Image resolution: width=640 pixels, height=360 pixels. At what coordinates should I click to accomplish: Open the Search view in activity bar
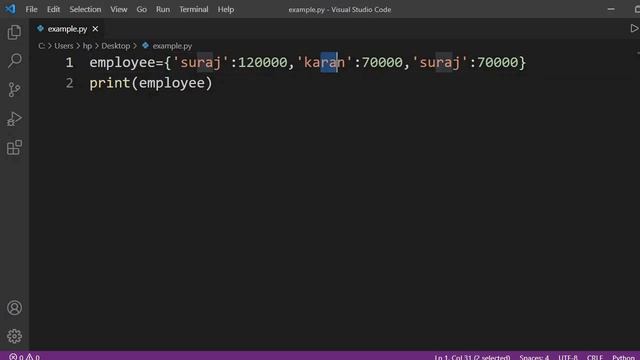[14, 61]
